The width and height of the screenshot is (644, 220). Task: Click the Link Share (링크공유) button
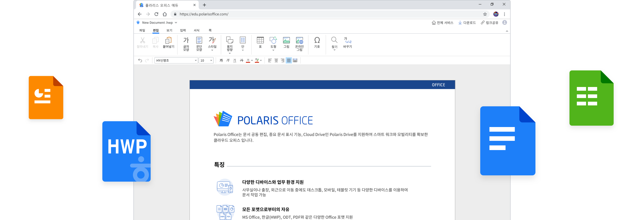point(489,23)
